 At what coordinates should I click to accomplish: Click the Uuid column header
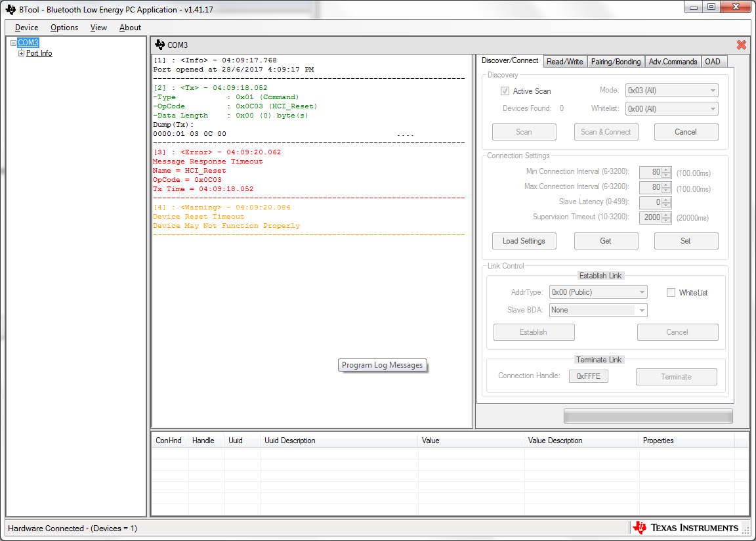point(243,441)
